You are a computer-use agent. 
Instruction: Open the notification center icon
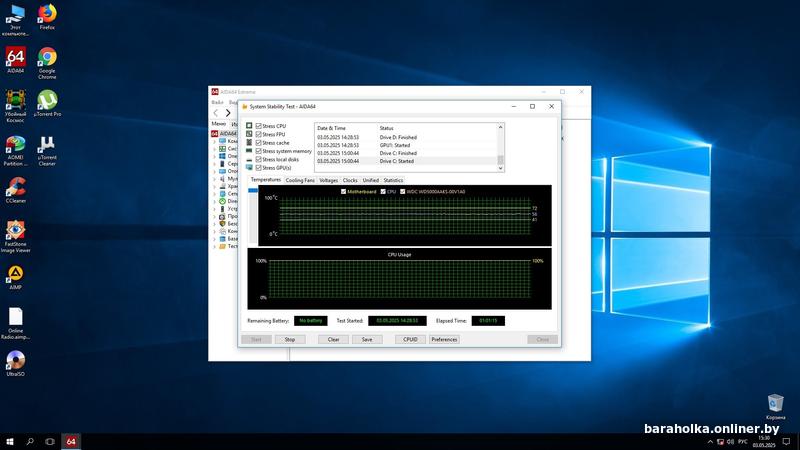[x=786, y=442]
